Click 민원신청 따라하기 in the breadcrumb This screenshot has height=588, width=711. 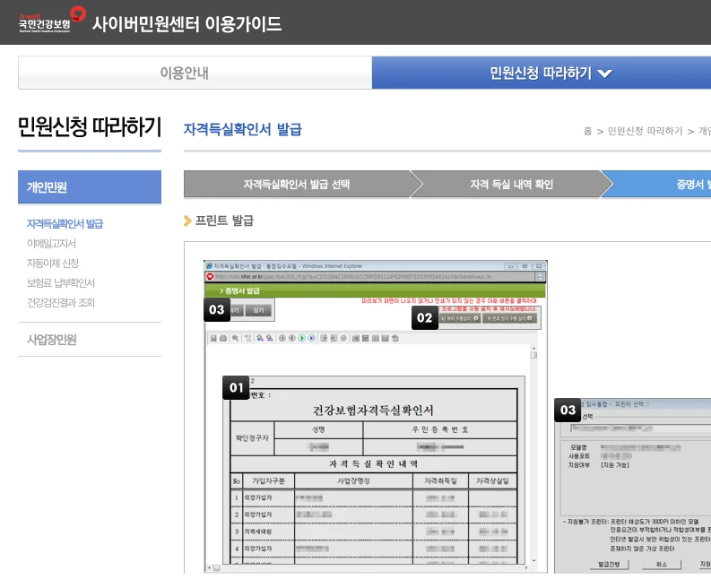[x=645, y=131]
